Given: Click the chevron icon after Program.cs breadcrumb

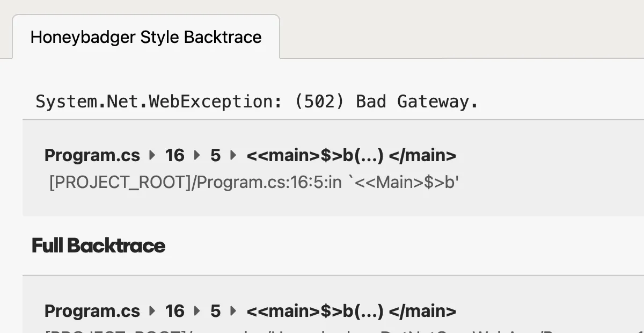Looking at the screenshot, I should point(152,156).
